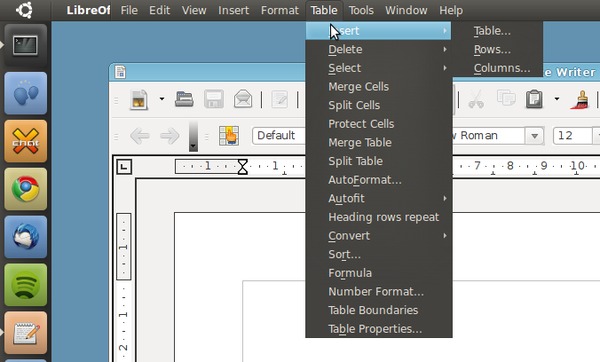This screenshot has width=600, height=362.
Task: Click the font size field showing 12
Action: 572,135
